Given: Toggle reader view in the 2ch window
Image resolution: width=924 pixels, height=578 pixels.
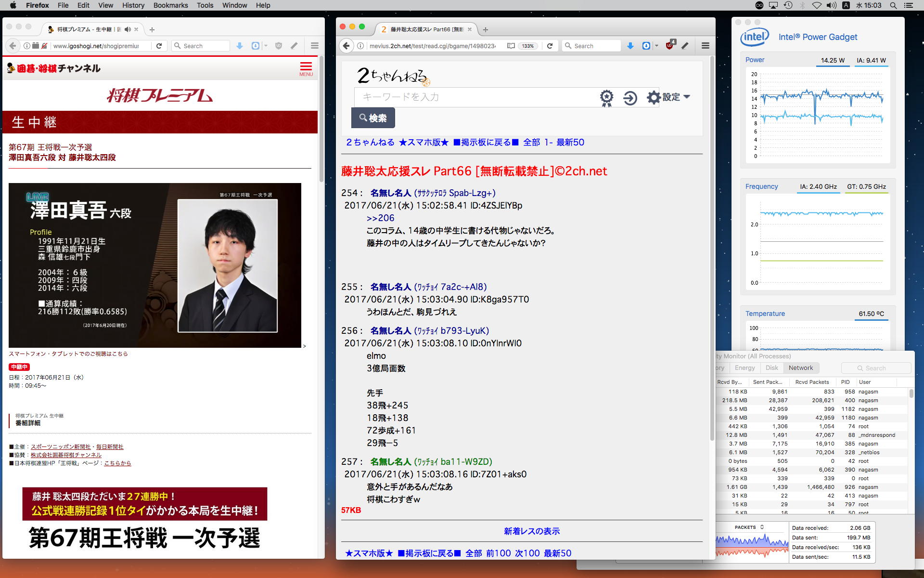Looking at the screenshot, I should coord(511,46).
